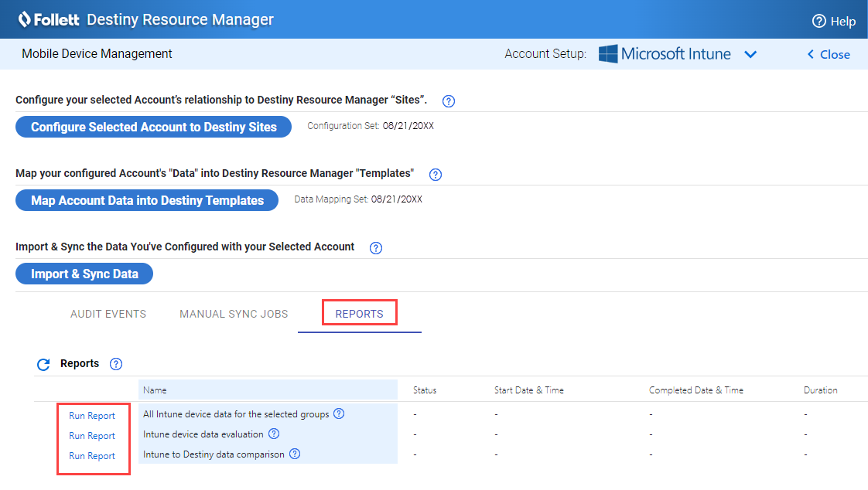Click Configure Selected Account to Destiny Sites
The height and width of the screenshot is (490, 868).
pyautogui.click(x=153, y=126)
